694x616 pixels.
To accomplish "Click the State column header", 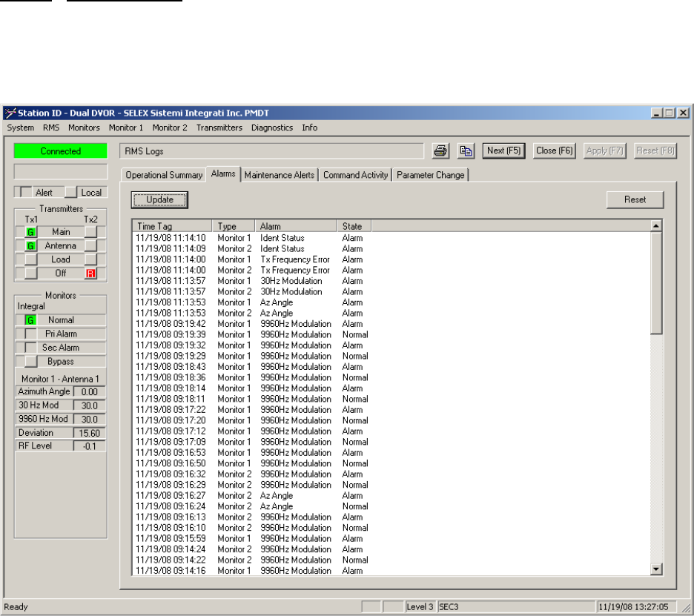I will tap(354, 226).
